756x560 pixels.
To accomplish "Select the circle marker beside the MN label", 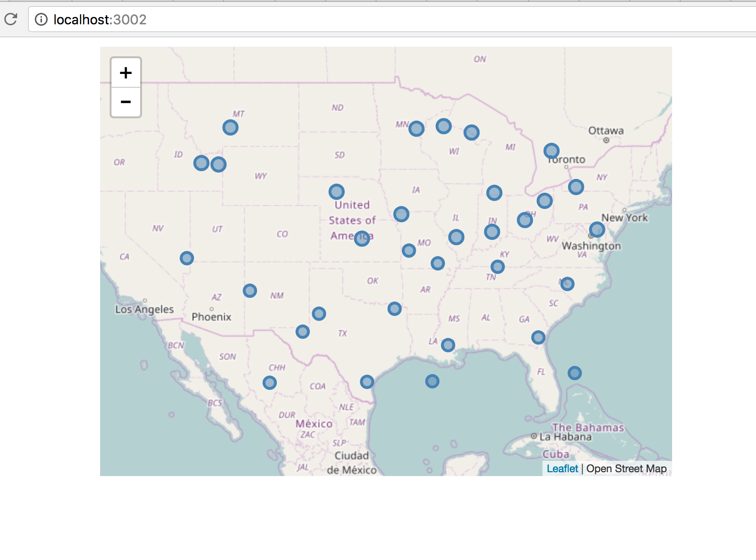I will point(416,128).
